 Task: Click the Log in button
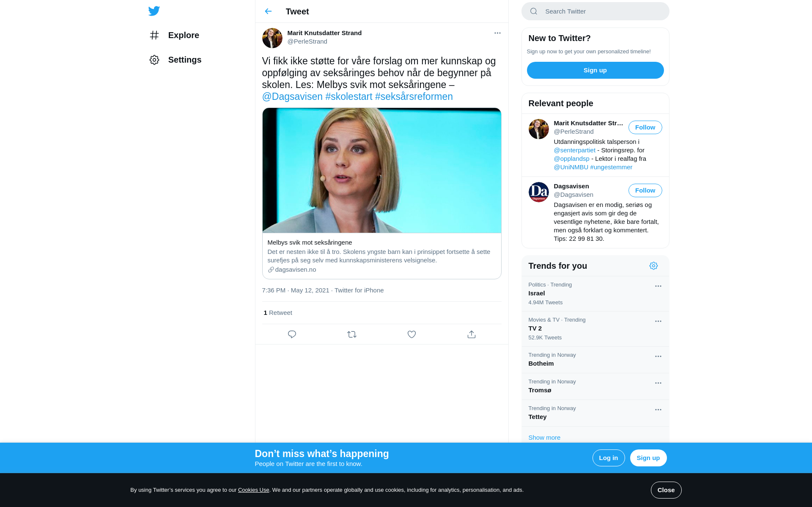(x=608, y=458)
